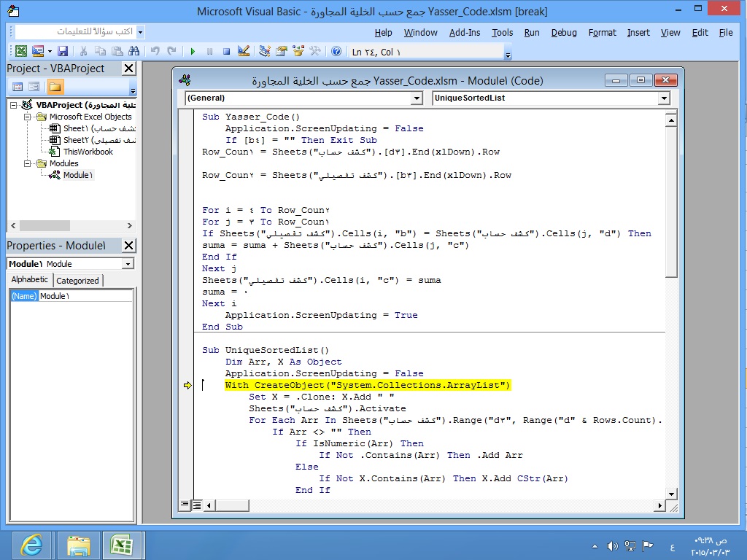Click the Copy icon in toolbar
The height and width of the screenshot is (560, 747).
point(100,52)
